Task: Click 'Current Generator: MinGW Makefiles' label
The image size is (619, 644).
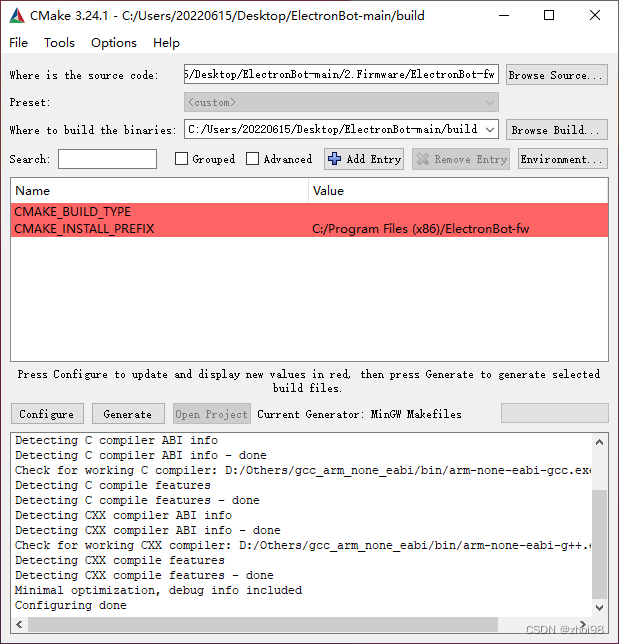Action: pos(359,414)
